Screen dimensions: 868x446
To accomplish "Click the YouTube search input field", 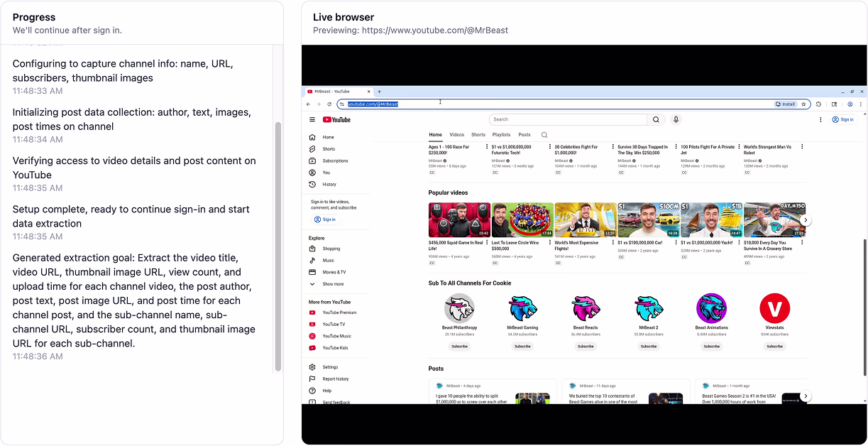I will pyautogui.click(x=568, y=120).
